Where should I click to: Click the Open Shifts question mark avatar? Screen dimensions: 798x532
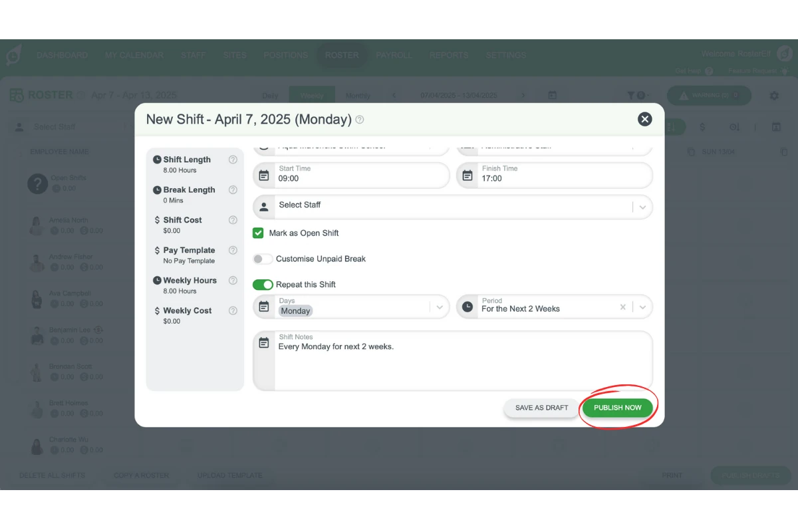click(37, 184)
